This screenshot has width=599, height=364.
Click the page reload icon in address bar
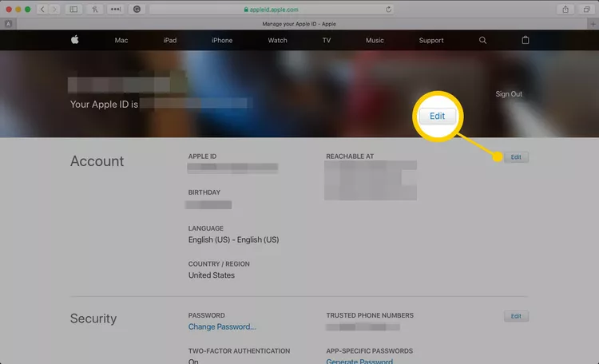pos(388,10)
